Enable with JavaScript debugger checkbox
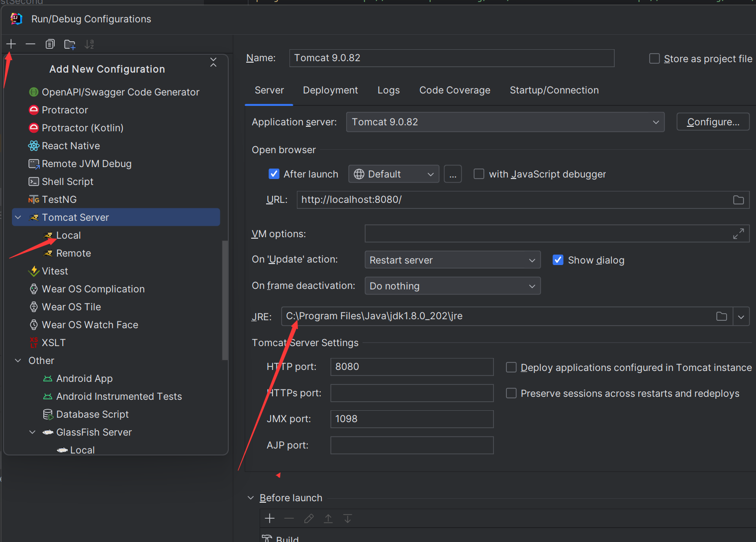756x542 pixels. [479, 174]
